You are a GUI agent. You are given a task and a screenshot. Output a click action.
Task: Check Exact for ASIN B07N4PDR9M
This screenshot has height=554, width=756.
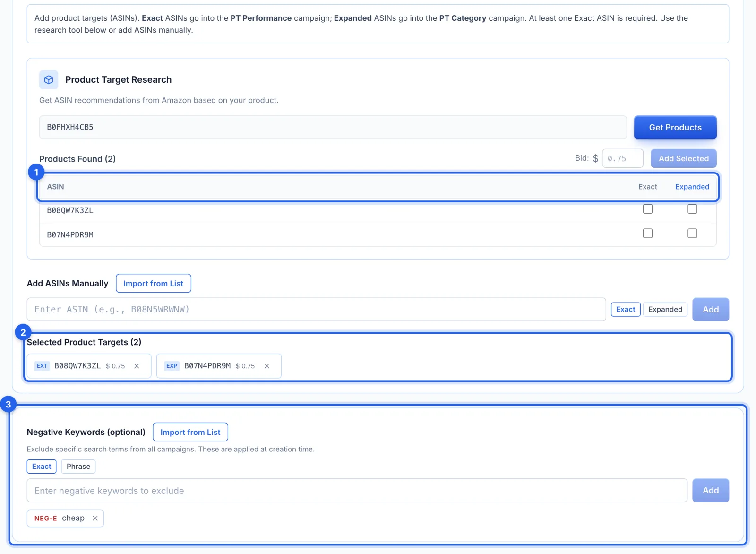click(x=648, y=234)
